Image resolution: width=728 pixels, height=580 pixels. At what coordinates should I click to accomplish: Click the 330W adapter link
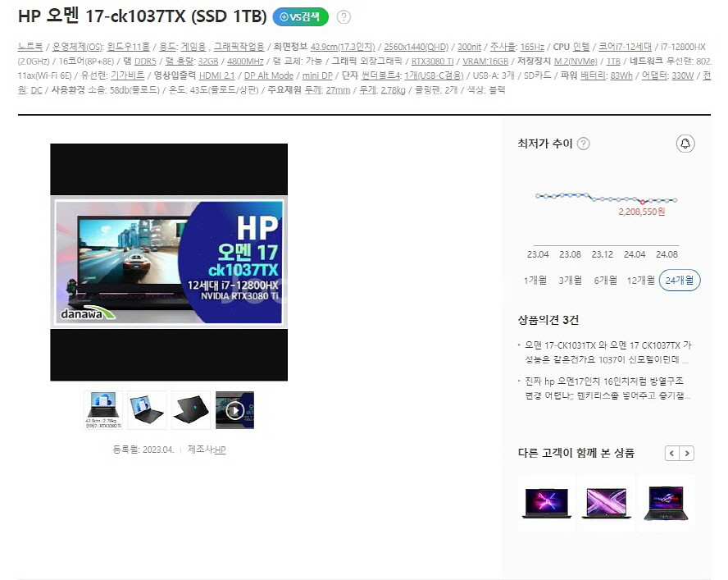tap(681, 75)
